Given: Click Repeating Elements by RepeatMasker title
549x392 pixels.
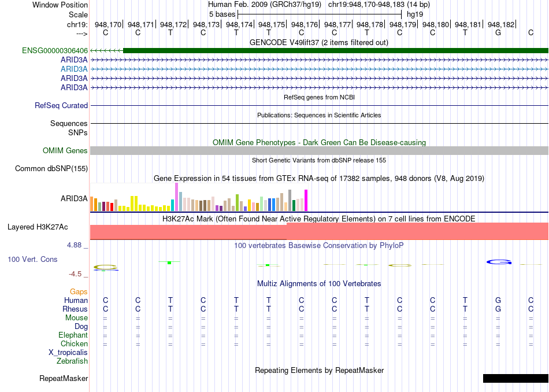Looking at the screenshot, I should pyautogui.click(x=320, y=370).
